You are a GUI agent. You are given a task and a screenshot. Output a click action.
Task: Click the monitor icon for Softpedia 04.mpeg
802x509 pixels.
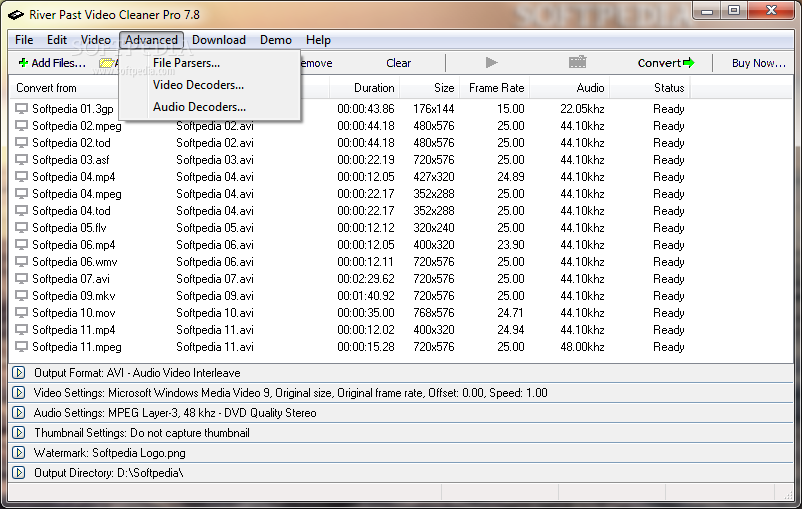[21, 194]
